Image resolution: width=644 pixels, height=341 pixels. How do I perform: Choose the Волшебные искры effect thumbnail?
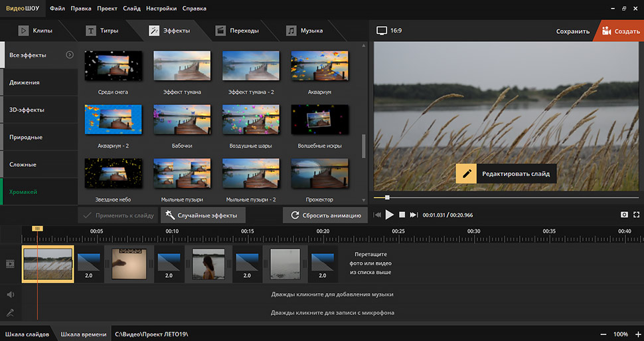(x=319, y=119)
